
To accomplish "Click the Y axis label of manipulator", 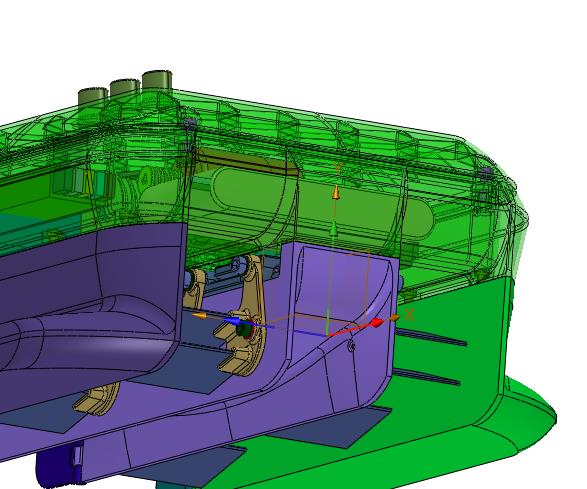I will pos(338,168).
